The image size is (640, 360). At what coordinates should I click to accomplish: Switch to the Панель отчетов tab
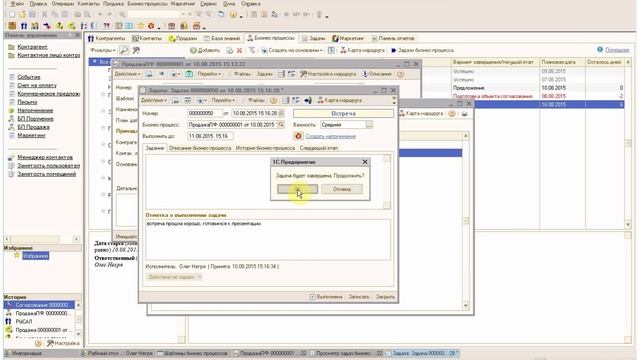click(393, 38)
